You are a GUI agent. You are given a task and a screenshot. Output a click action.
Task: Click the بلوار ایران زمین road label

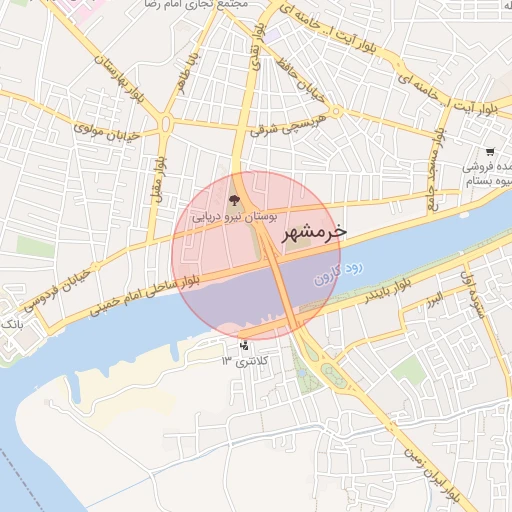point(432,475)
